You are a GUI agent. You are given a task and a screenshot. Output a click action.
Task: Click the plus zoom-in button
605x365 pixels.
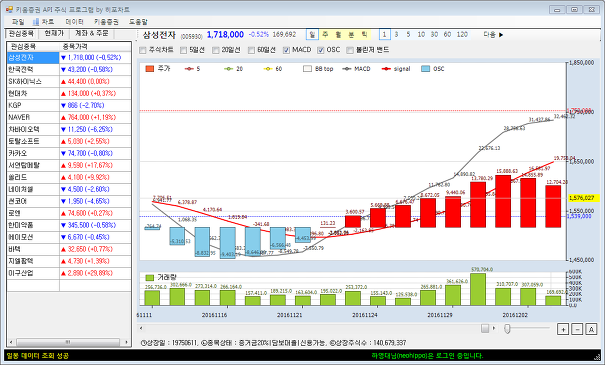pyautogui.click(x=563, y=329)
